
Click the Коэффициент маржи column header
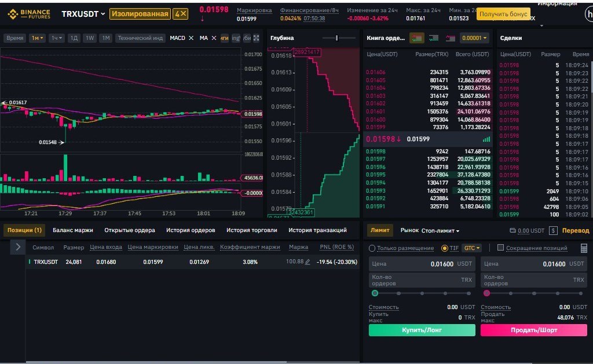pyautogui.click(x=250, y=247)
